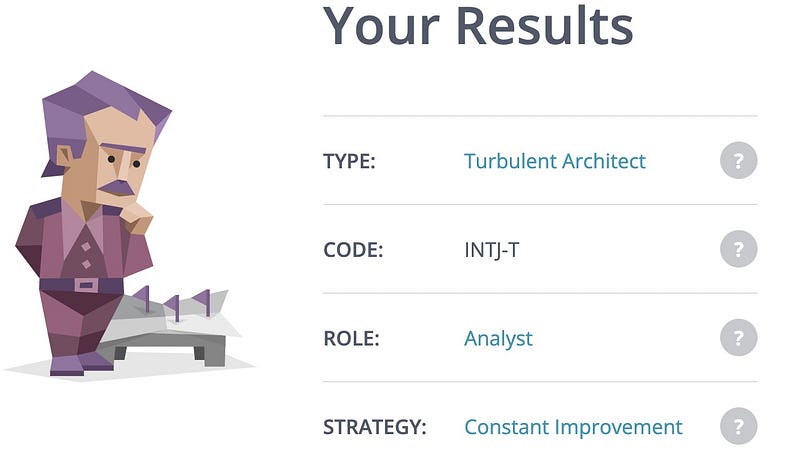Click the question mark next to INTJ-T
Image resolution: width=800 pixels, height=459 pixels.
coord(738,249)
